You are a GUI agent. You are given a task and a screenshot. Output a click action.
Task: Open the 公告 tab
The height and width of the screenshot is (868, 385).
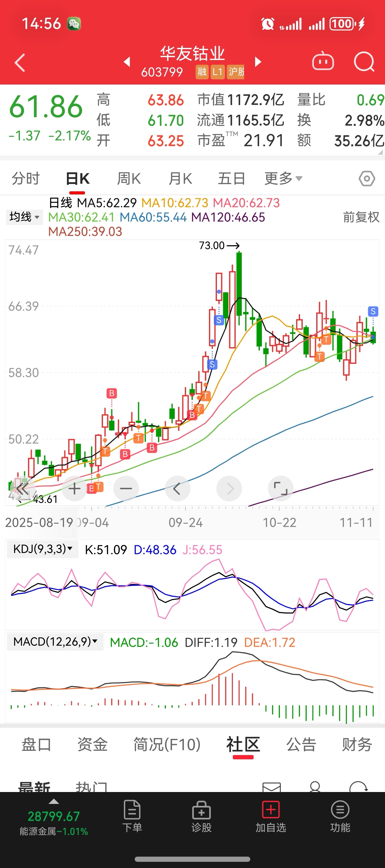pyautogui.click(x=301, y=744)
